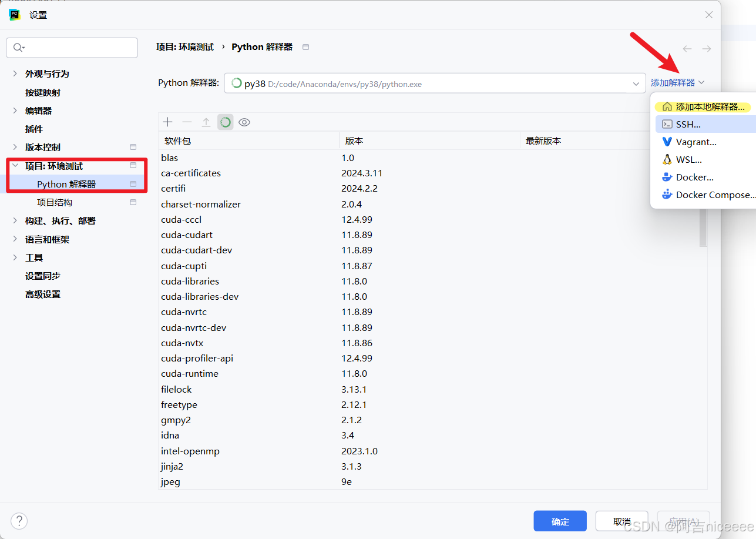Click the PyCharm logo in the title bar
The width and height of the screenshot is (756, 539).
[15, 15]
